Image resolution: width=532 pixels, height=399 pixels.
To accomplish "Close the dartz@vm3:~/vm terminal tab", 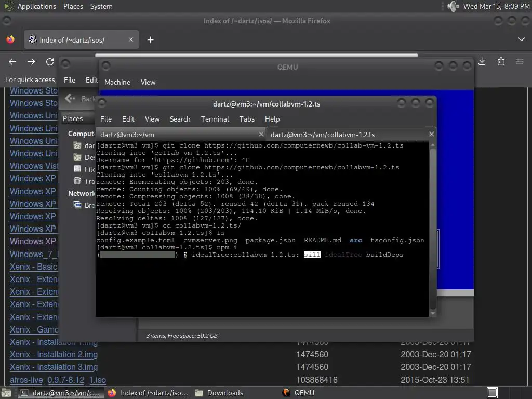I will point(261,135).
